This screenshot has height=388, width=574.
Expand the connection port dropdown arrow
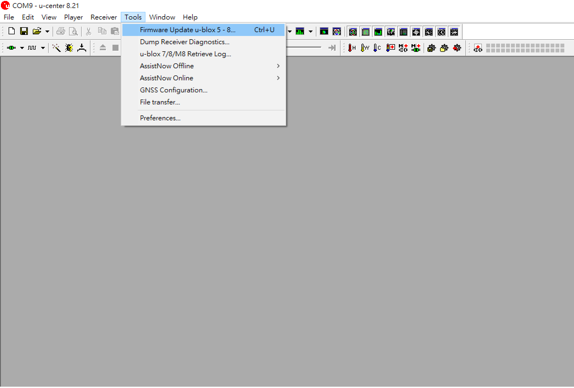[22, 48]
